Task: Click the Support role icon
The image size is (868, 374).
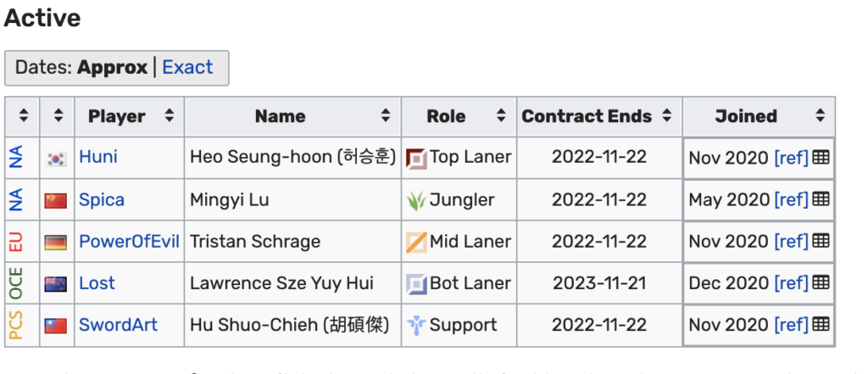Action: [416, 325]
